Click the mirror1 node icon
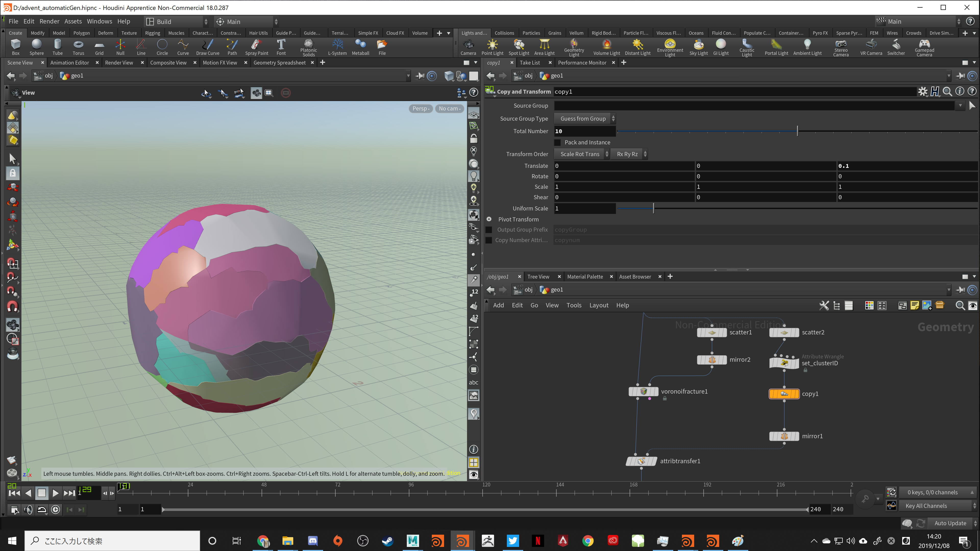This screenshot has height=551, width=980. tap(784, 436)
